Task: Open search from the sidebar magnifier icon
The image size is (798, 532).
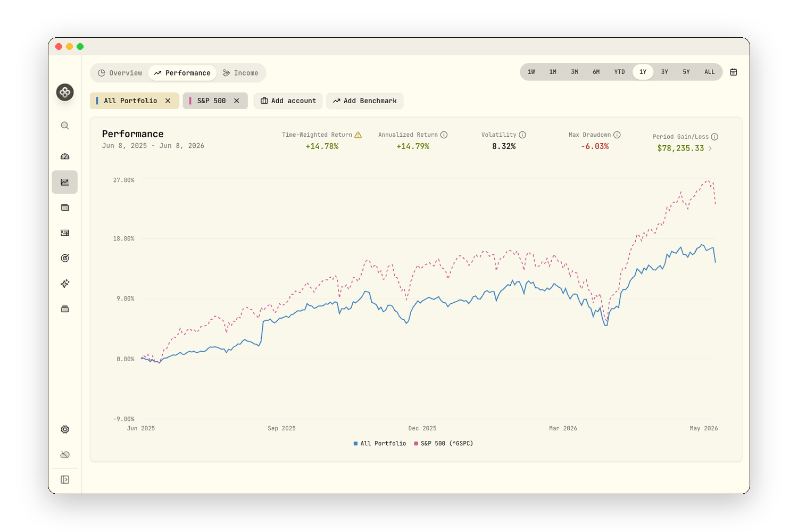Action: [x=65, y=126]
